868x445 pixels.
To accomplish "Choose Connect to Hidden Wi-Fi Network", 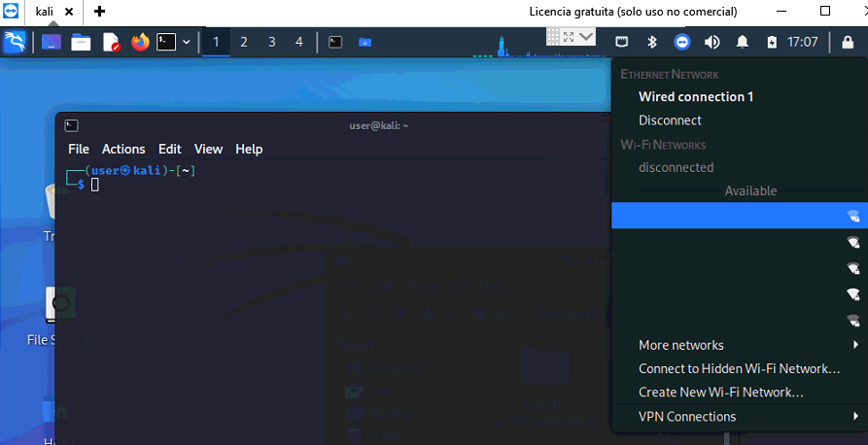I will click(739, 368).
